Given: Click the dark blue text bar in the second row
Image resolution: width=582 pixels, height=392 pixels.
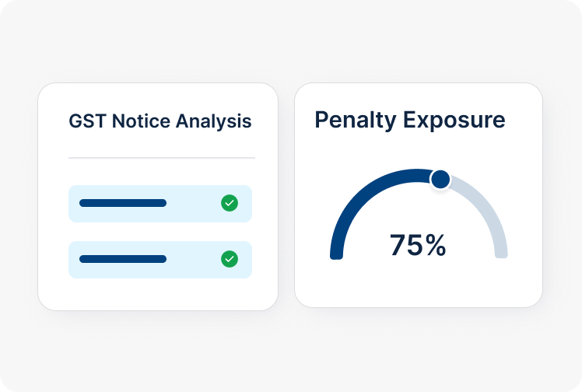Looking at the screenshot, I should point(123,259).
